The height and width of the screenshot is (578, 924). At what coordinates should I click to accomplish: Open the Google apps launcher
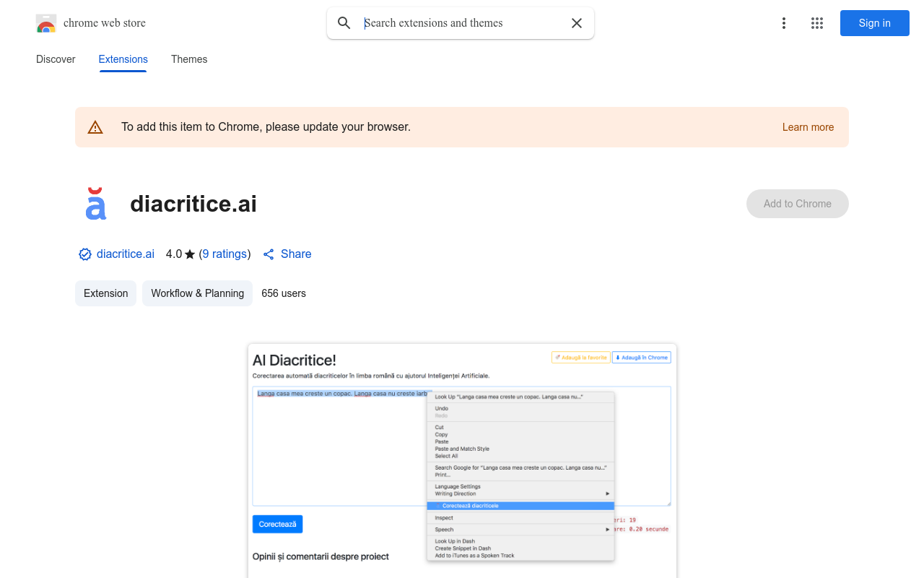[817, 23]
